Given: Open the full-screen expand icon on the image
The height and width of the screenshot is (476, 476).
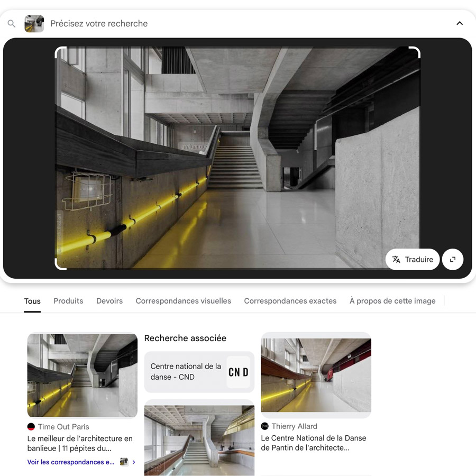Looking at the screenshot, I should point(453,259).
